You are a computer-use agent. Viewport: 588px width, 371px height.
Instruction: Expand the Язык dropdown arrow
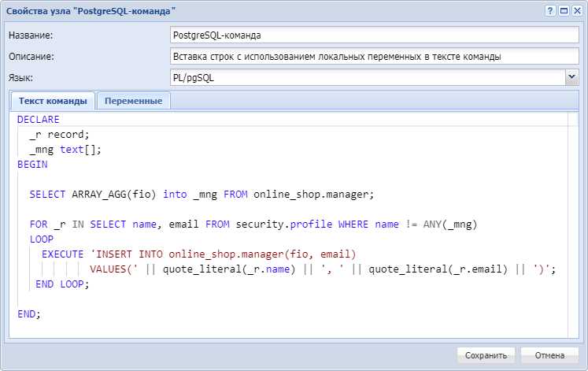572,78
